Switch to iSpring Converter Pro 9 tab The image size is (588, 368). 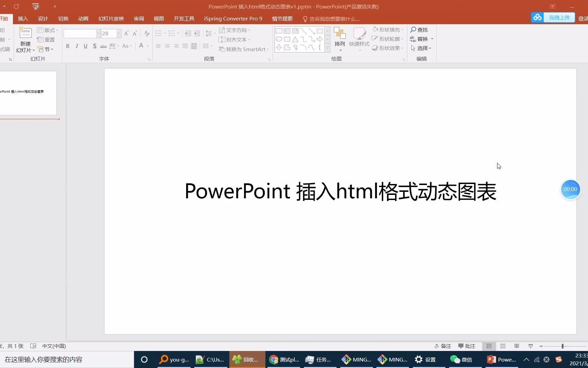coord(233,18)
